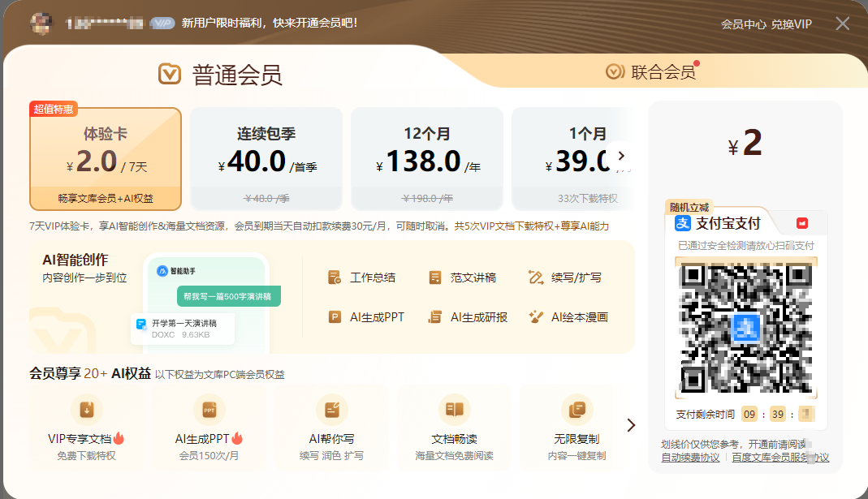Close the membership dialog with X
The height and width of the screenshot is (499, 868).
point(843,24)
